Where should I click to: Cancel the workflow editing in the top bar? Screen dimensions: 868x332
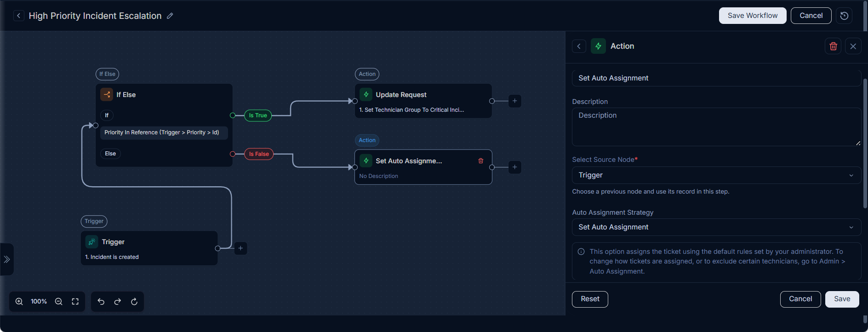click(x=811, y=16)
